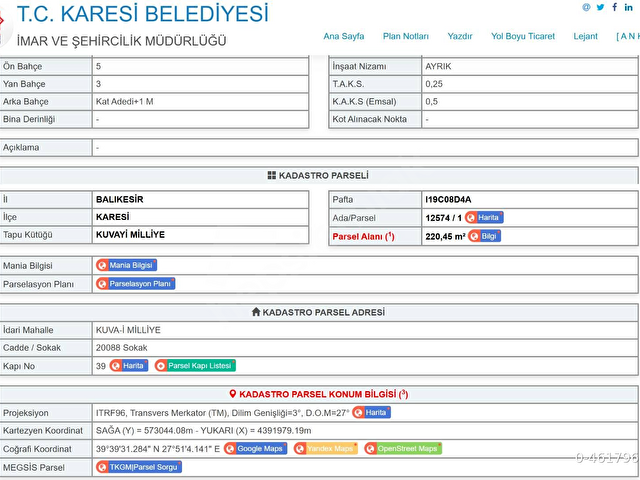Viewport: 640px width, 480px height.
Task: Click the KADASTRO PARSEL KONUM BİLGİSİ header
Action: (319, 394)
